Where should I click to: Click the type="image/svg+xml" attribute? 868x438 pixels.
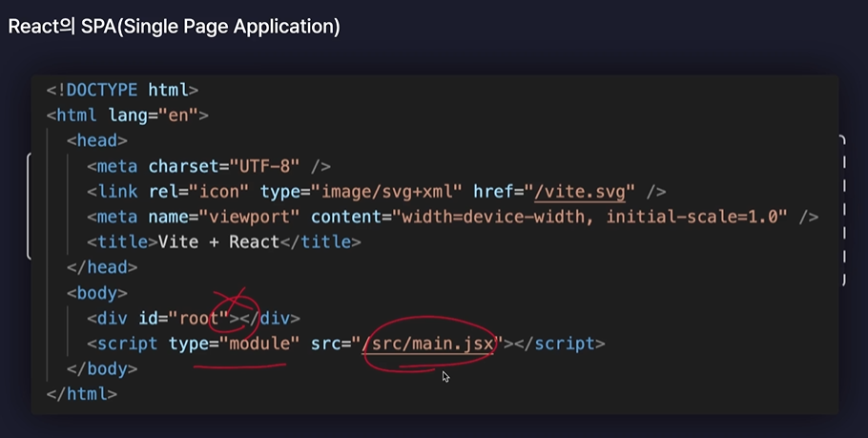pos(361,192)
